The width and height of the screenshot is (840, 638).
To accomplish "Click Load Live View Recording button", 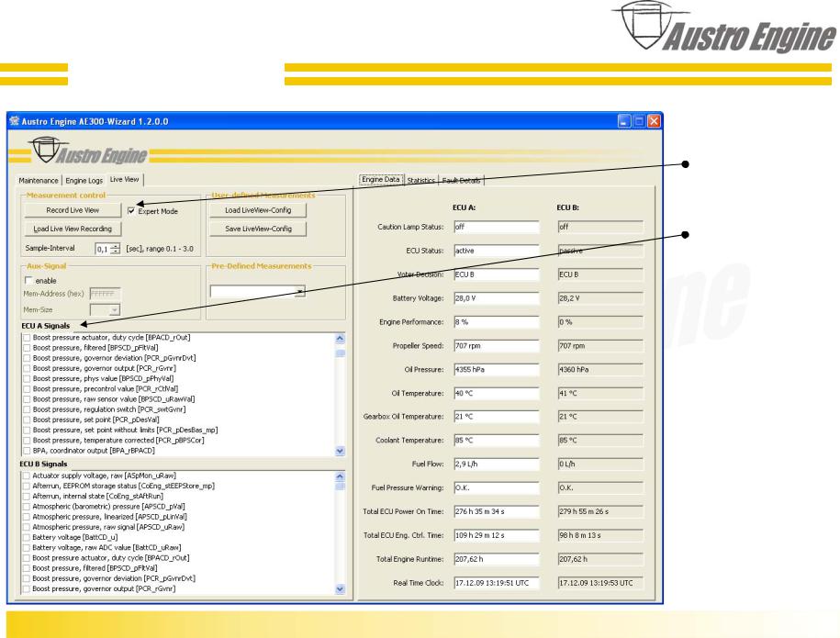I will tap(73, 229).
